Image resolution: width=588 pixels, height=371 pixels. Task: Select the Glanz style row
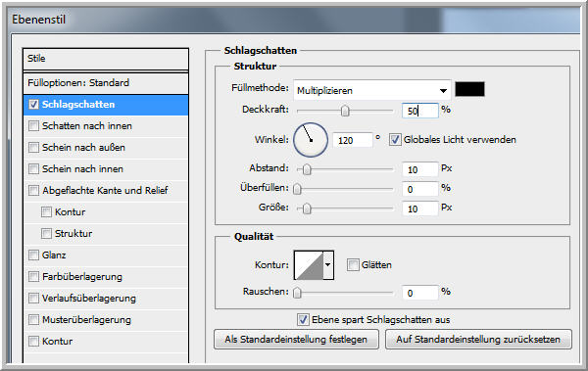(106, 255)
